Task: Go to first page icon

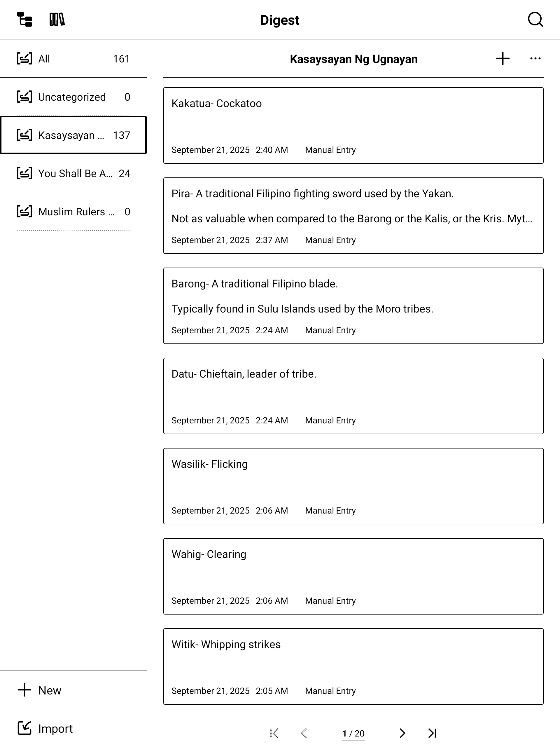Action: 274,733
